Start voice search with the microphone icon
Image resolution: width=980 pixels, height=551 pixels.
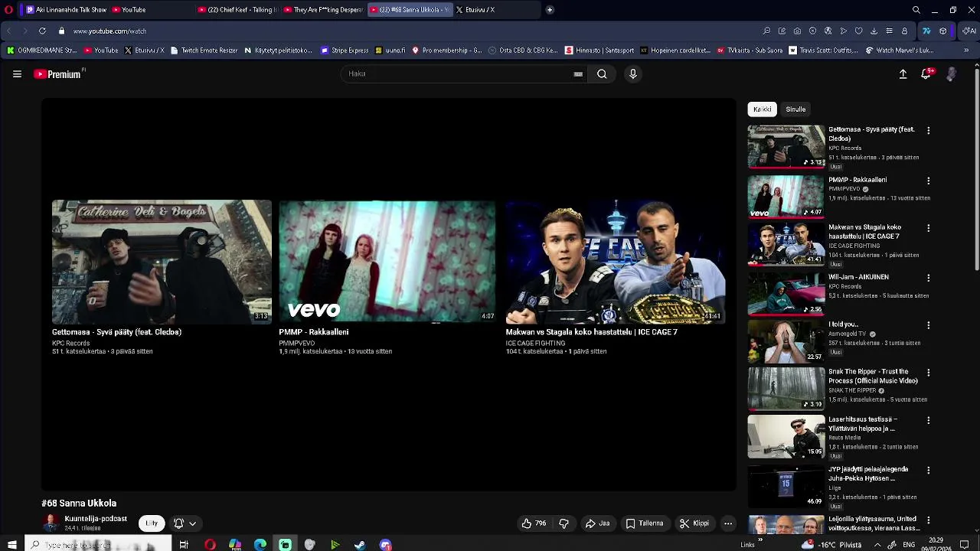[632, 74]
